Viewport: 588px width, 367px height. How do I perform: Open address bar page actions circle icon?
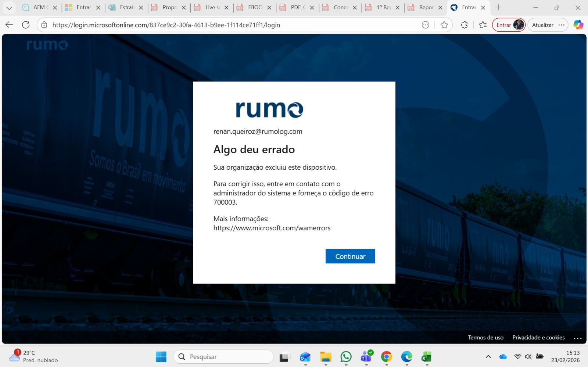coord(426,25)
